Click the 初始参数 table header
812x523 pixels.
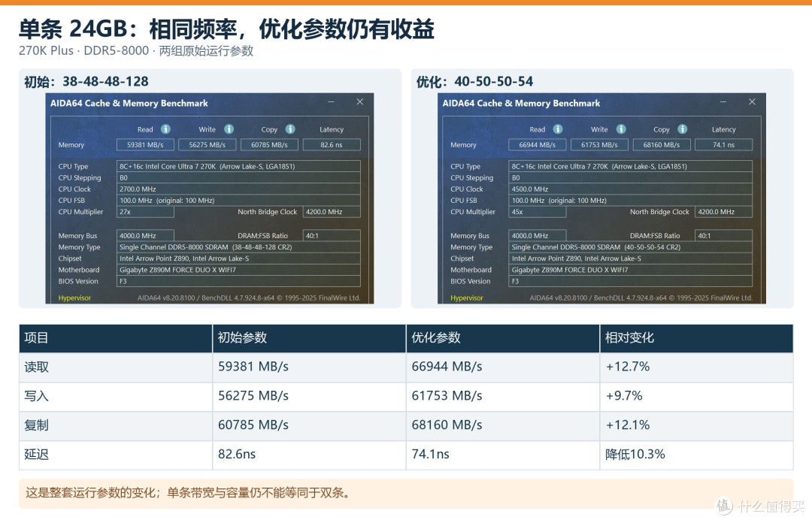[x=309, y=338]
